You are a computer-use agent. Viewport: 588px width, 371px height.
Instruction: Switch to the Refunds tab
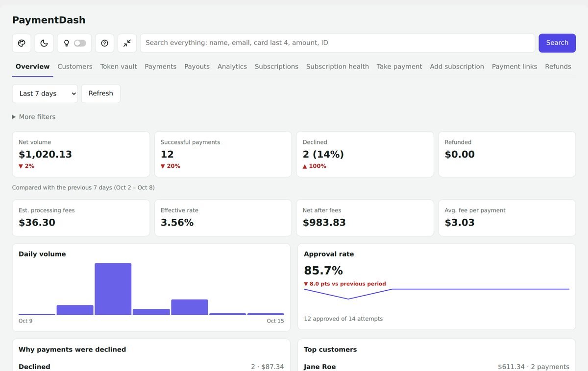pos(558,67)
